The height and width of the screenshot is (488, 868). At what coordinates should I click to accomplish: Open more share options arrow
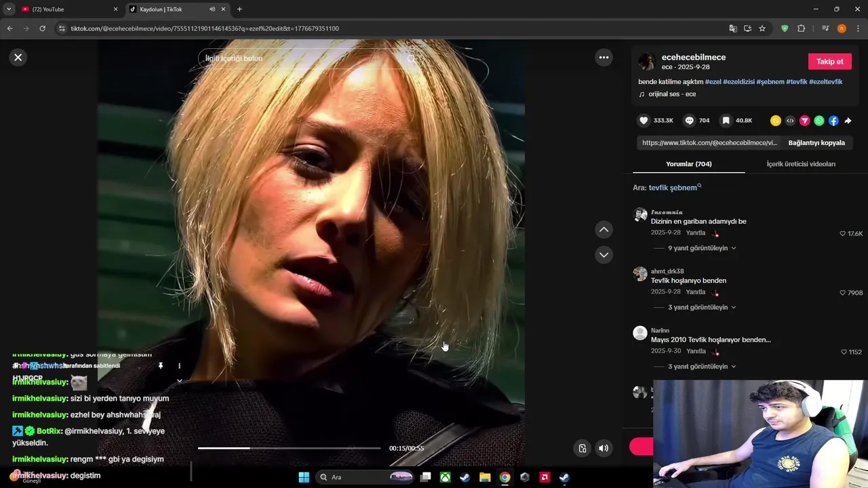coord(848,121)
